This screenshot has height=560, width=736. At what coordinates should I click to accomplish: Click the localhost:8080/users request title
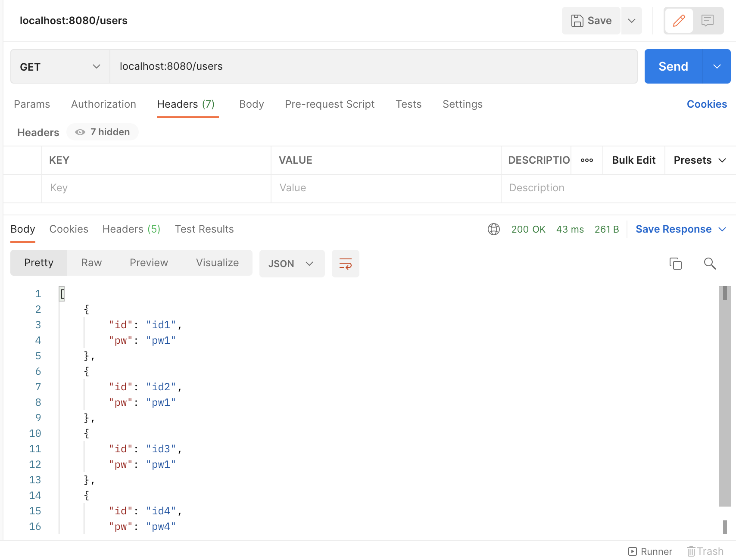click(x=74, y=21)
